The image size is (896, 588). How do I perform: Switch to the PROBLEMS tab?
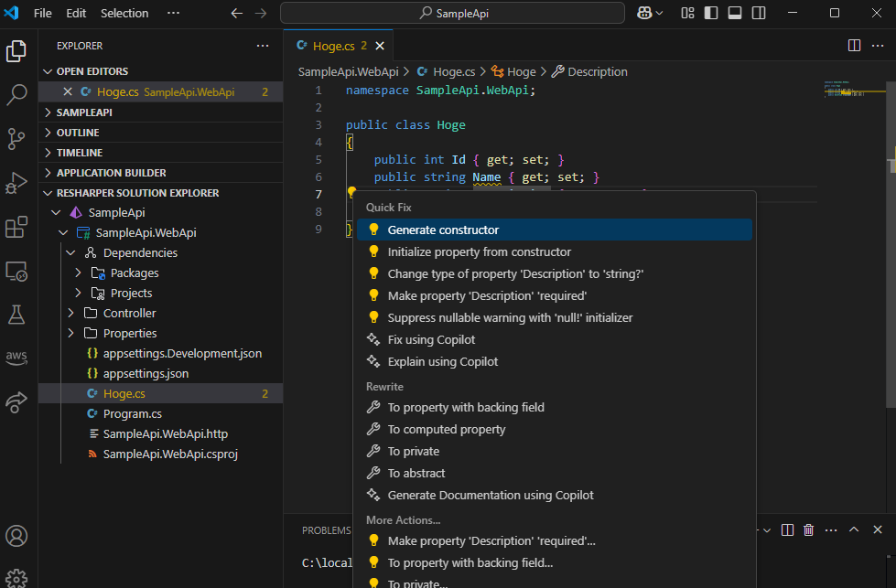tap(326, 529)
